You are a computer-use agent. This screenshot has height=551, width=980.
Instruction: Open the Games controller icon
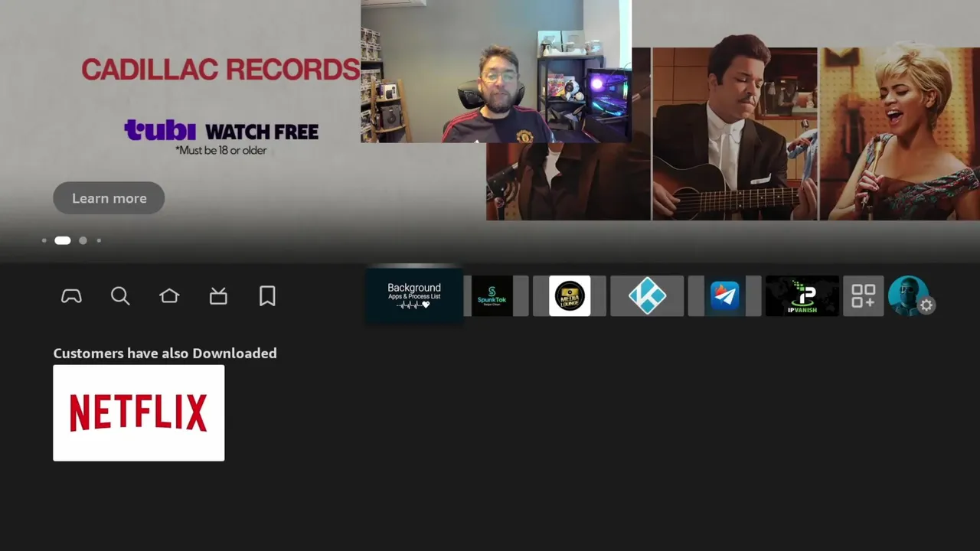(71, 296)
